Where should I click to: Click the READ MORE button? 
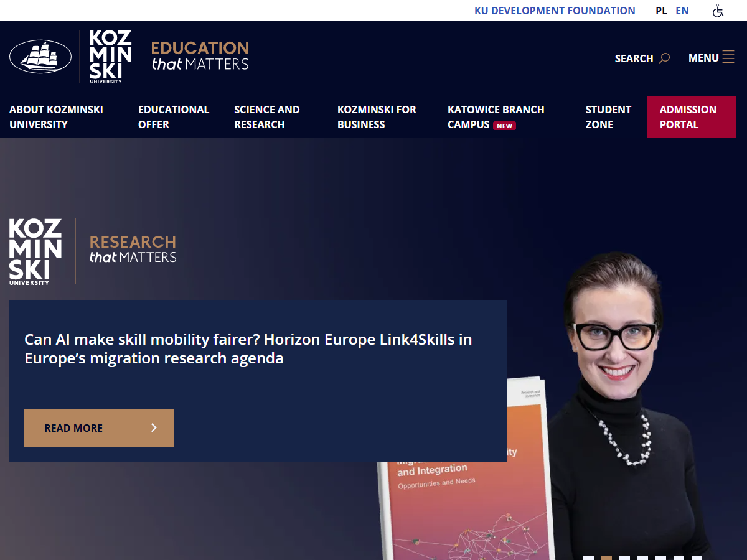[x=99, y=428]
